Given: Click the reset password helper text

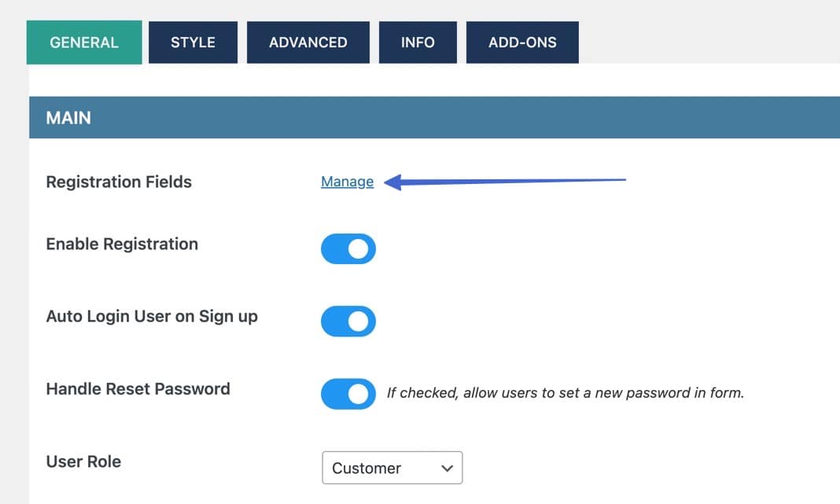Looking at the screenshot, I should tap(564, 393).
